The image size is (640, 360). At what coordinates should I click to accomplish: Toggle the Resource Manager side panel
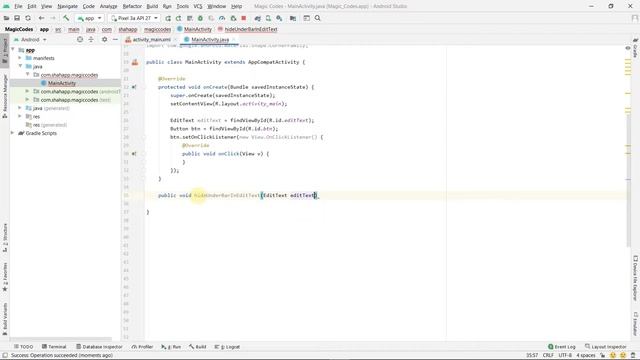tap(5, 96)
